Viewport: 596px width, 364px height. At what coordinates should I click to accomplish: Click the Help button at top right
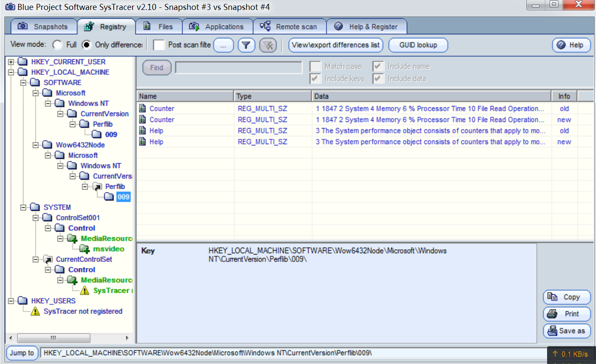pyautogui.click(x=571, y=45)
